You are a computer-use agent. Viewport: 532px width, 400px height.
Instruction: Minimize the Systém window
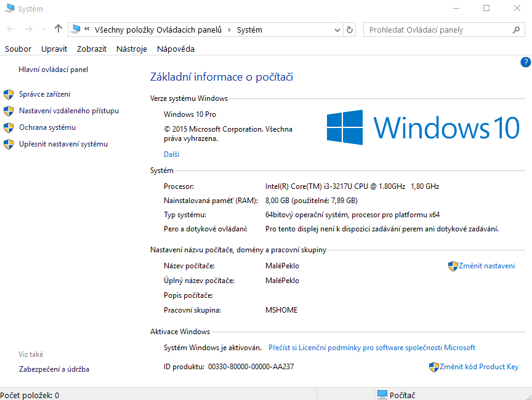[x=456, y=8]
